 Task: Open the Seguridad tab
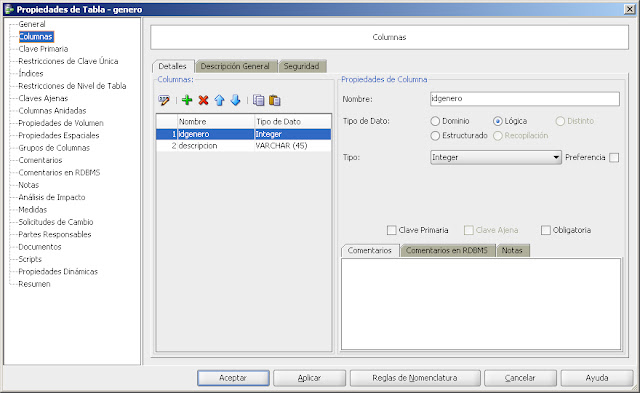click(302, 66)
